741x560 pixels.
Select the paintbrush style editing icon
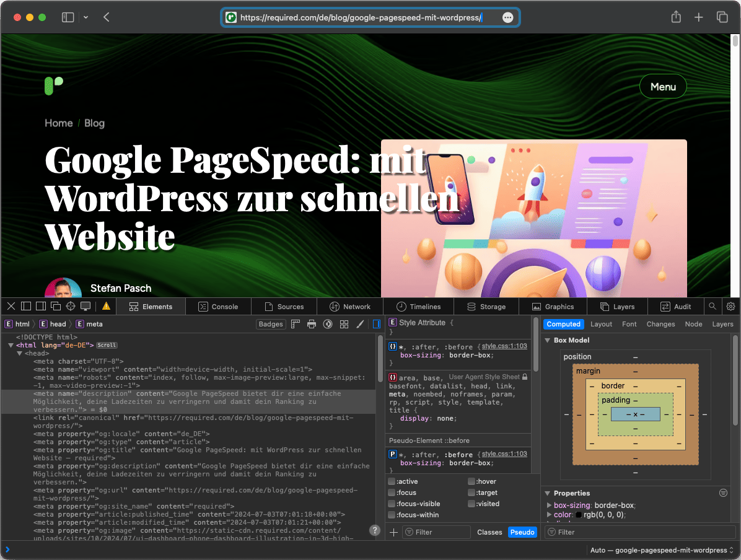pyautogui.click(x=360, y=324)
